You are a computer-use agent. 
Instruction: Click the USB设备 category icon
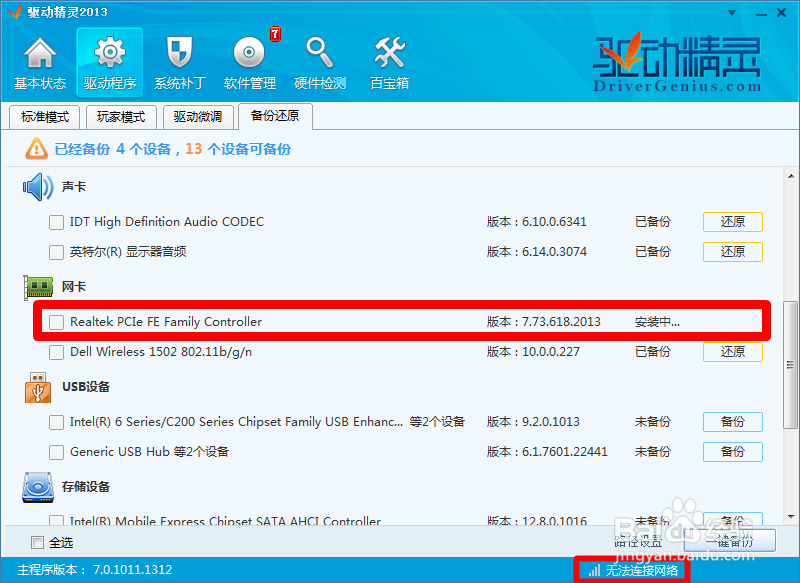click(x=38, y=388)
